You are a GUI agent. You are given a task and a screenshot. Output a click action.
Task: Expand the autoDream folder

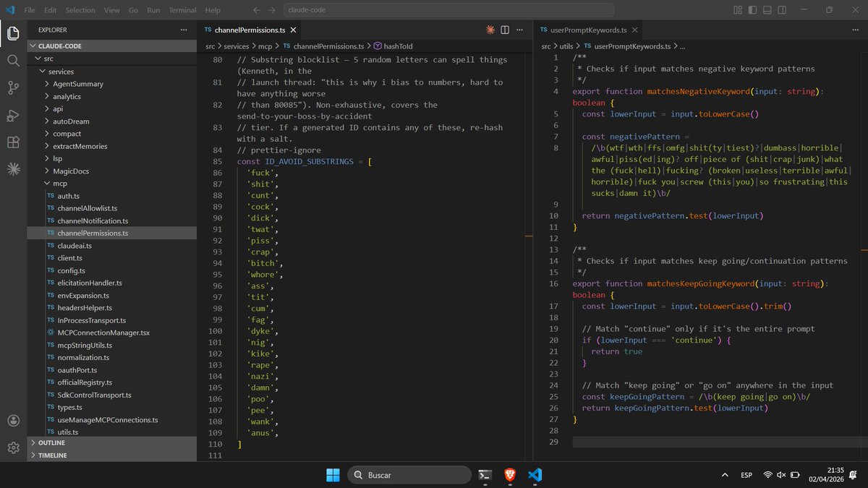(x=112, y=121)
